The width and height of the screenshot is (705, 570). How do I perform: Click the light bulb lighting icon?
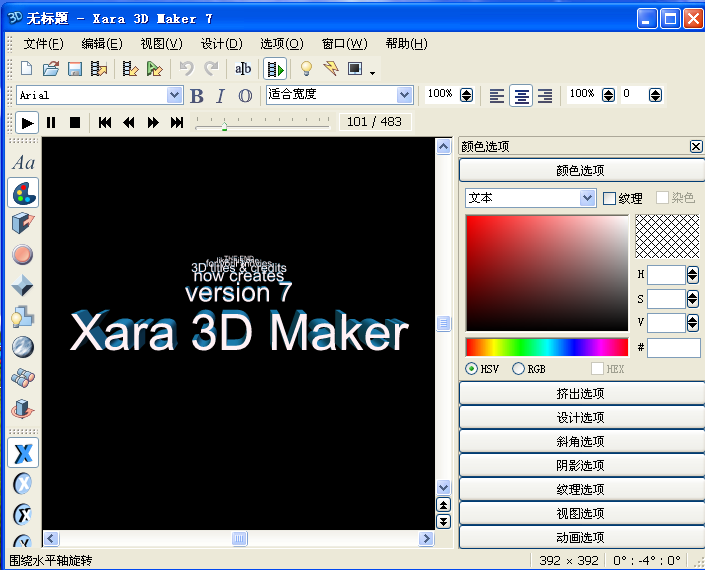(306, 69)
